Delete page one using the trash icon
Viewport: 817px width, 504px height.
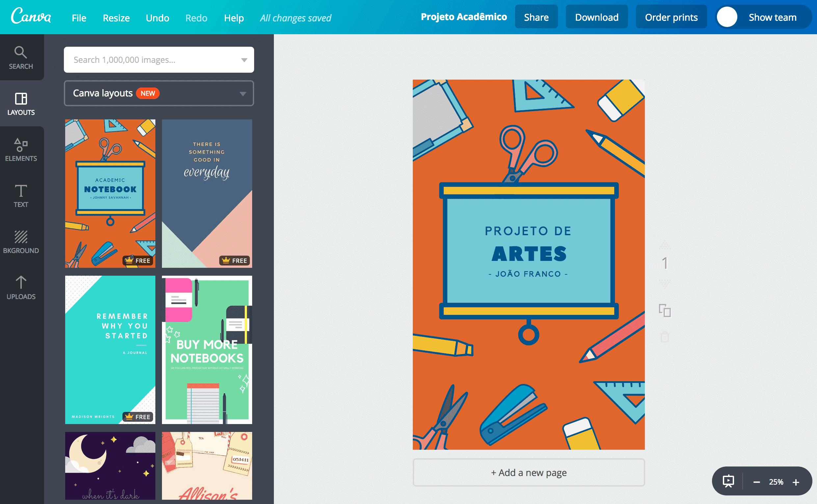point(665,337)
